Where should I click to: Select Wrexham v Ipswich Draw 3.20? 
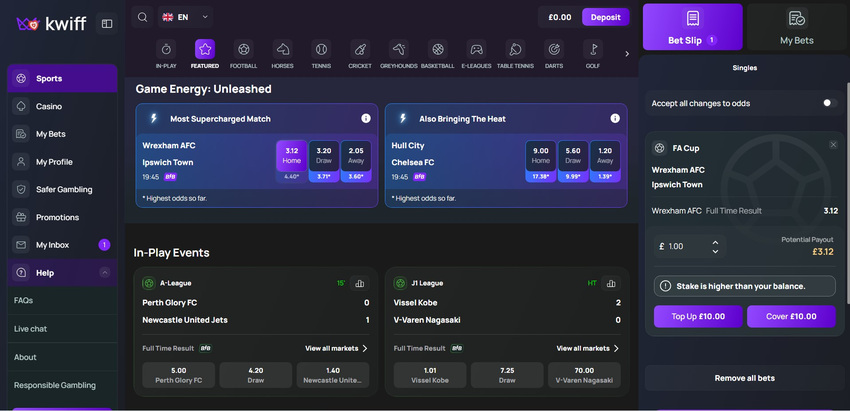[x=324, y=156]
